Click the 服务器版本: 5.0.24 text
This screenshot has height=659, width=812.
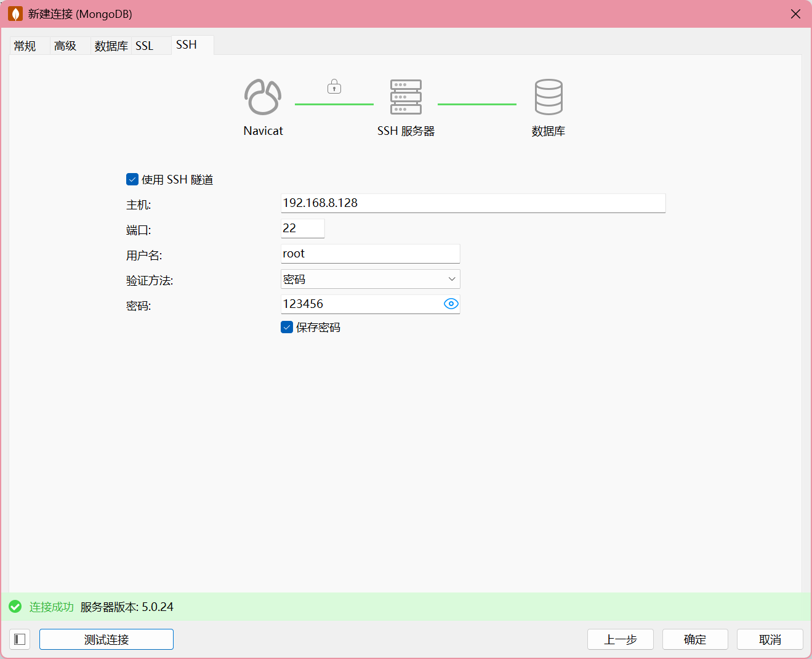pos(127,607)
